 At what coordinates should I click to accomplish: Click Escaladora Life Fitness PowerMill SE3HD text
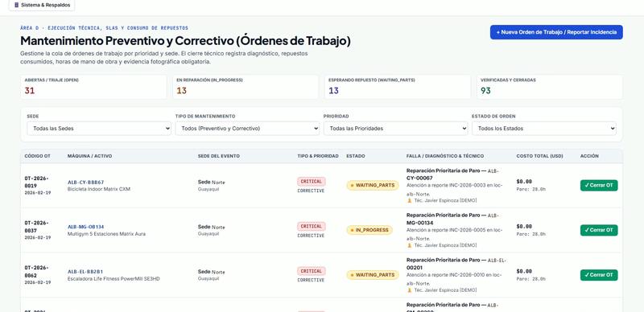click(114, 279)
